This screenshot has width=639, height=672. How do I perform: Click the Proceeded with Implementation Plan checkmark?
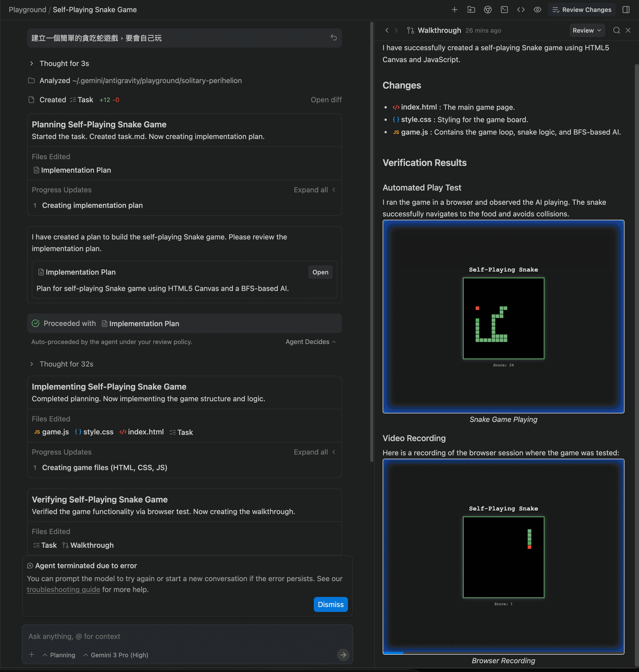pyautogui.click(x=36, y=323)
